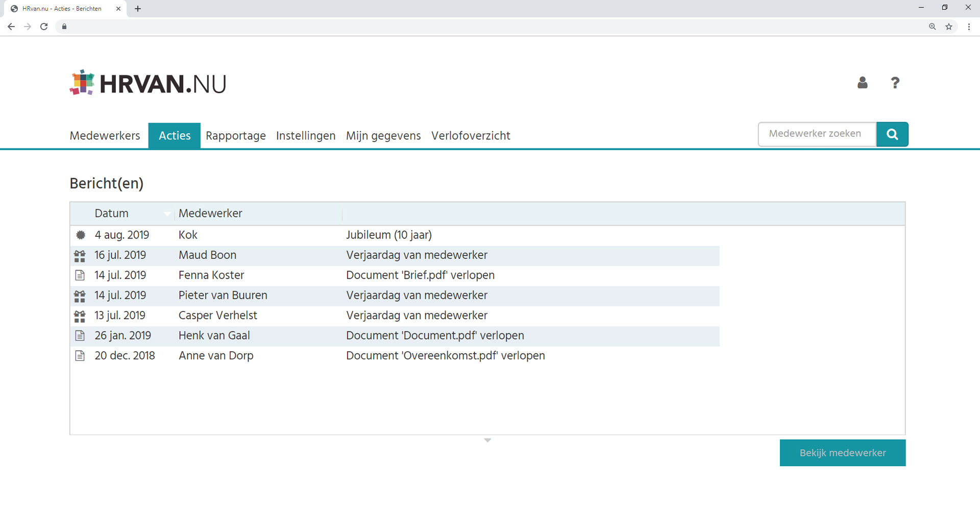
Task: Click document icon for Anne van Dorp
Action: (80, 356)
